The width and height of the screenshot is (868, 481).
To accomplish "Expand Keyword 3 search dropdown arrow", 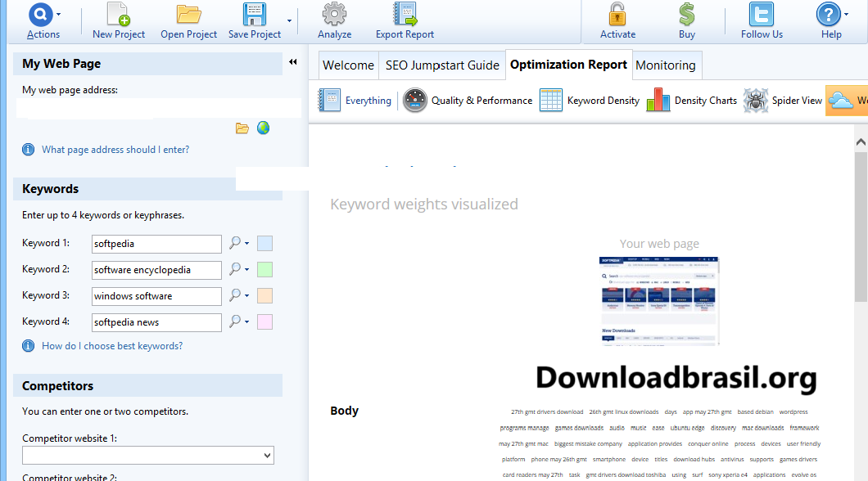I will click(x=247, y=296).
